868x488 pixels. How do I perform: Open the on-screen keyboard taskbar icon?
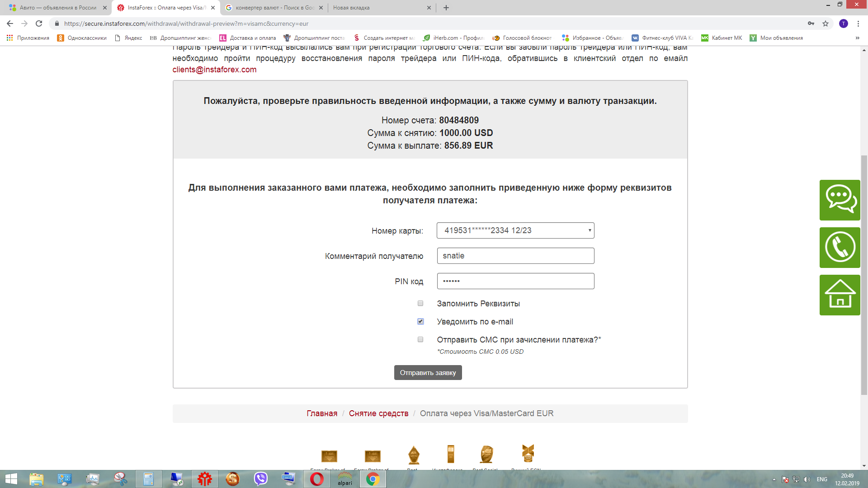point(288,479)
